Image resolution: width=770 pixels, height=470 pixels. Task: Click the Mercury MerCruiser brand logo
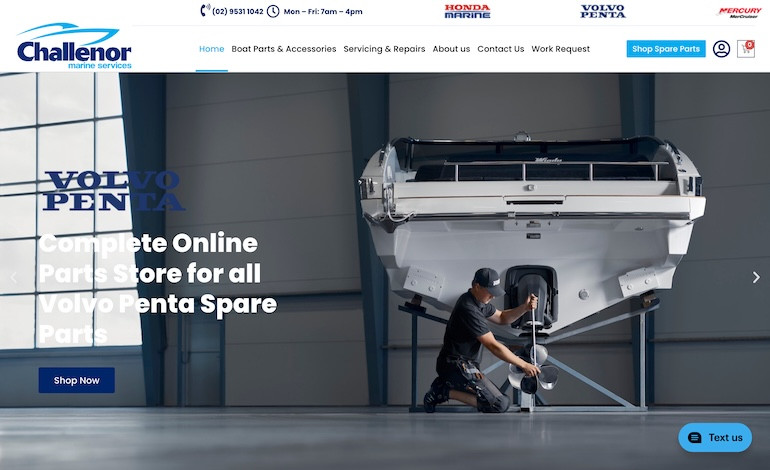pos(739,12)
